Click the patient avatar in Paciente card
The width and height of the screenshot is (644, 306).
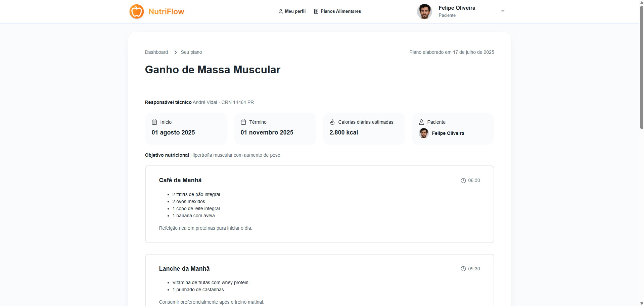[424, 133]
